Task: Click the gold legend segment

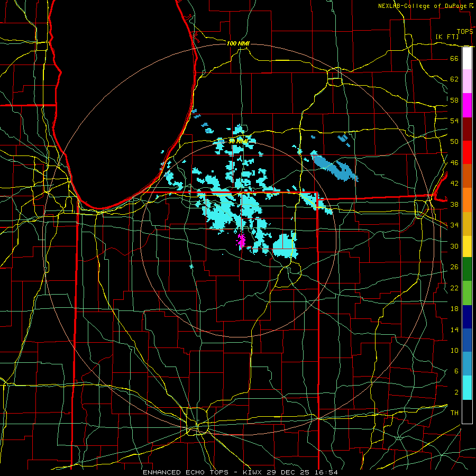Action: pyautogui.click(x=467, y=224)
